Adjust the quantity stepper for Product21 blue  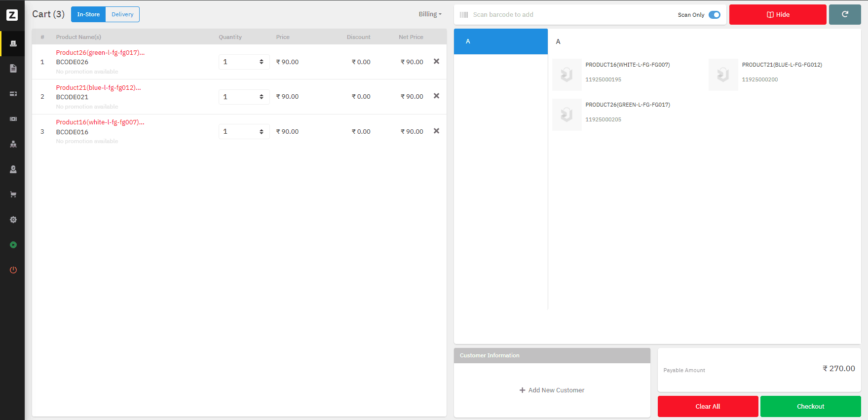point(261,97)
